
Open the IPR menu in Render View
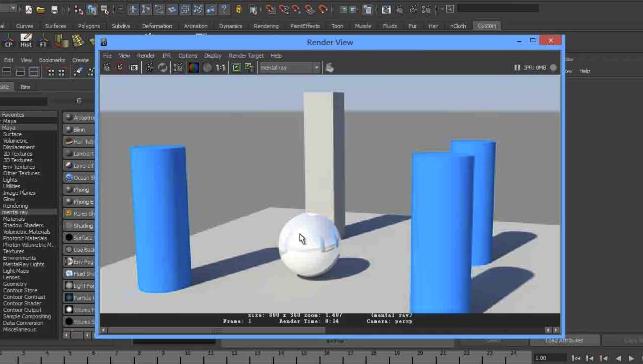(166, 56)
